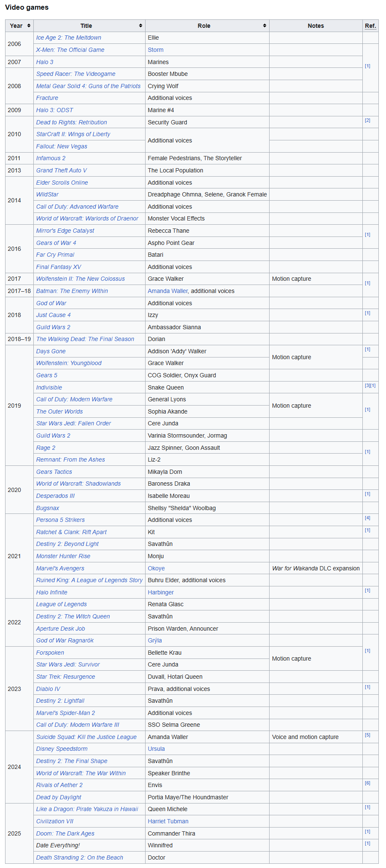Open Far Cry Primal link
This screenshot has width=386, height=868.
point(55,255)
